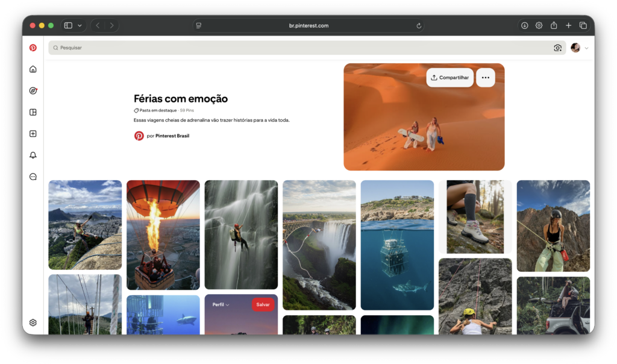Open the underwater cage with shark pin
The height and width of the screenshot is (364, 617).
pyautogui.click(x=163, y=315)
